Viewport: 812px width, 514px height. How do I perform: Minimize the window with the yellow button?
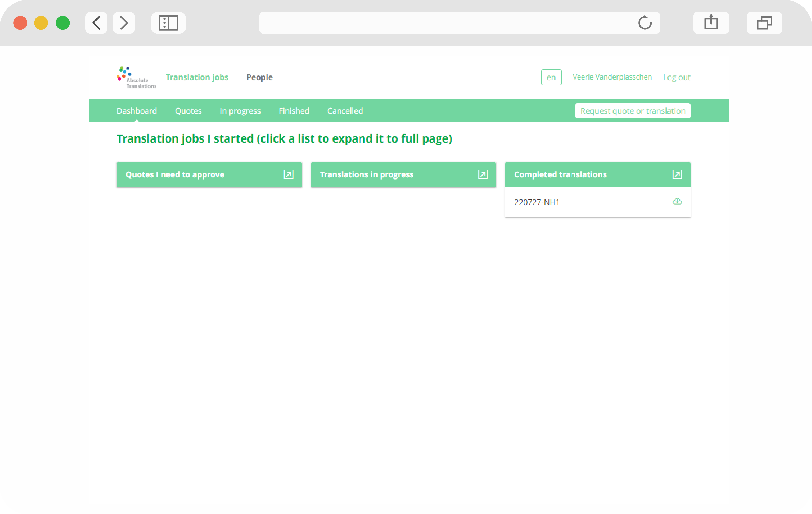(41, 23)
